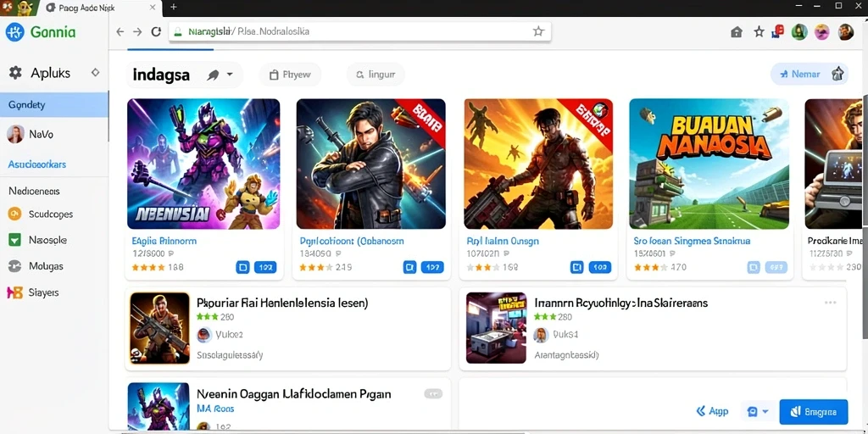Click the star rating on Buauan Nanaosia card
868x434 pixels.
[x=646, y=267]
